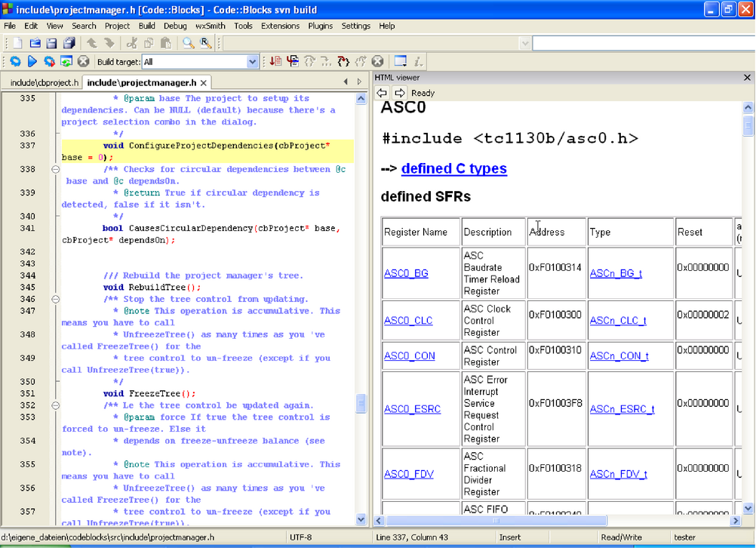Screen dimensions: 756x548
Task: Open the File menu
Action: tap(10, 26)
